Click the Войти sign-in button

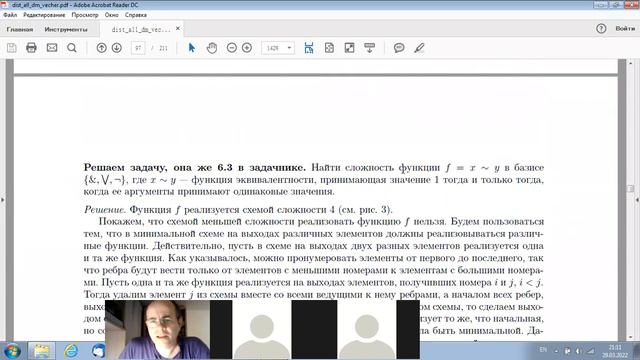(x=625, y=29)
